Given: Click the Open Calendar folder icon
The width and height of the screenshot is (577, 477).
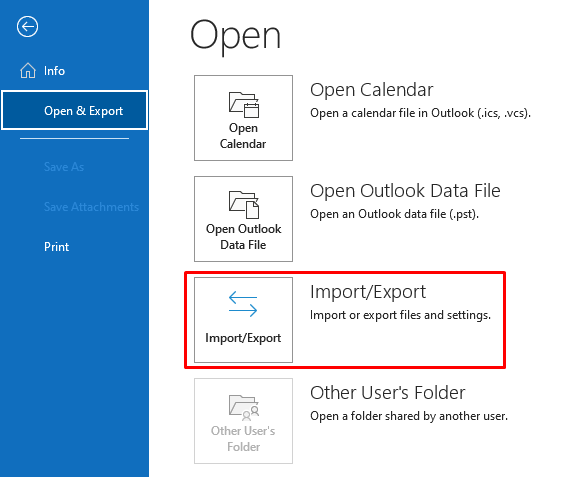Looking at the screenshot, I should (244, 105).
